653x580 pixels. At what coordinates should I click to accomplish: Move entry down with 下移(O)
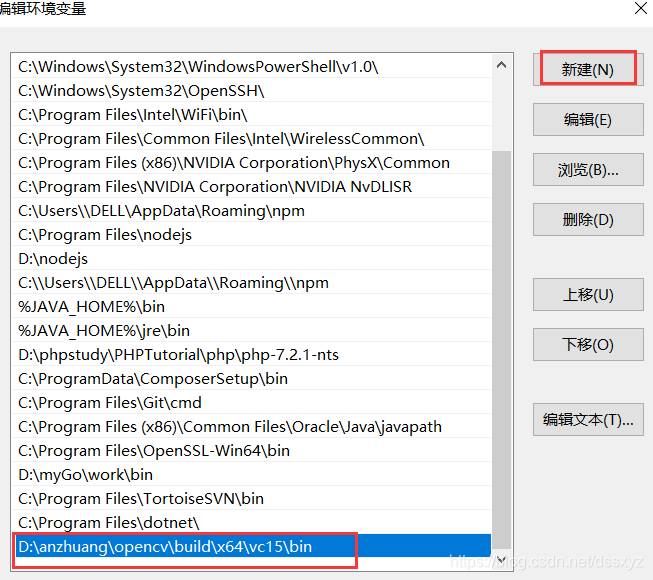[x=588, y=344]
